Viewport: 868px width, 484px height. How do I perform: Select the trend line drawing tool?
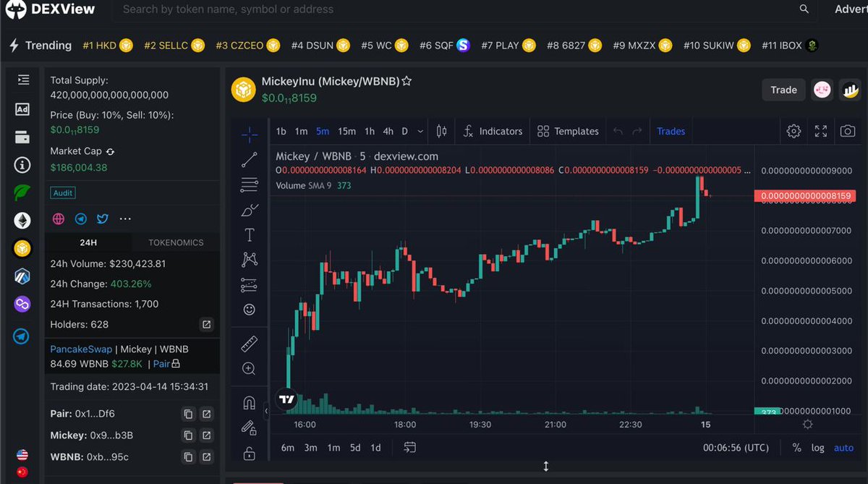249,160
